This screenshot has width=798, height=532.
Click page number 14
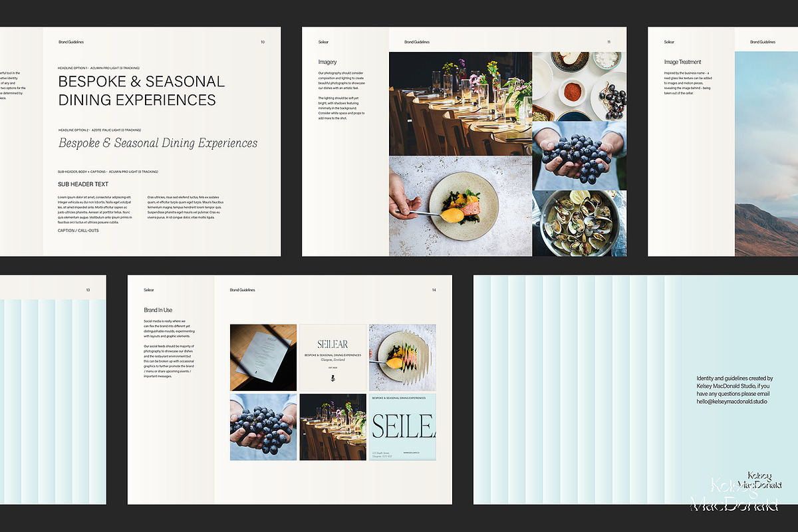pyautogui.click(x=434, y=290)
